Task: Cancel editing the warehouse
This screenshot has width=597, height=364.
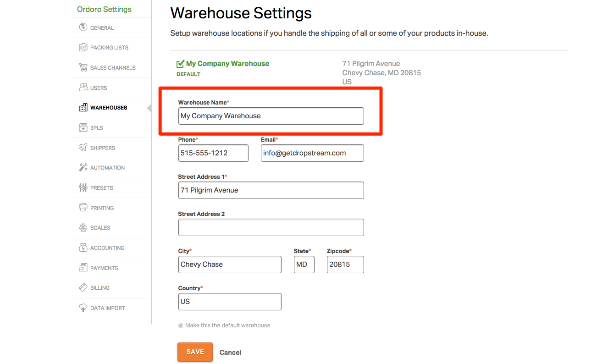Action: [230, 353]
